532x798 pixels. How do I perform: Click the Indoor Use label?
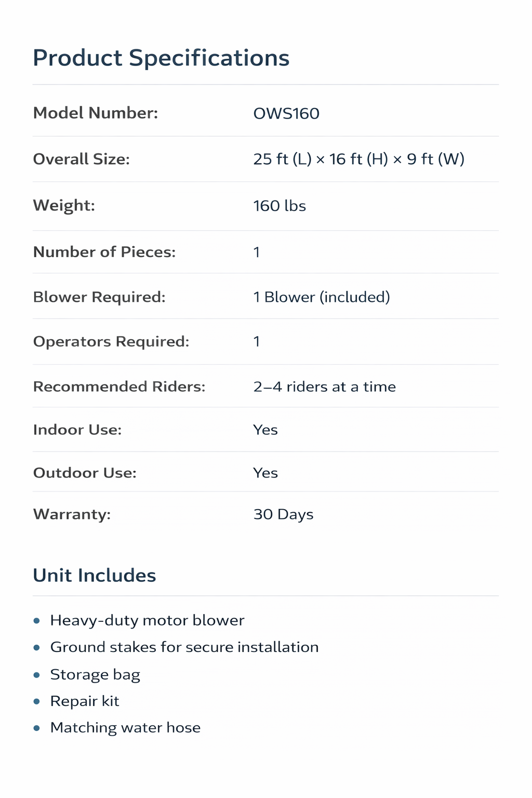77,430
